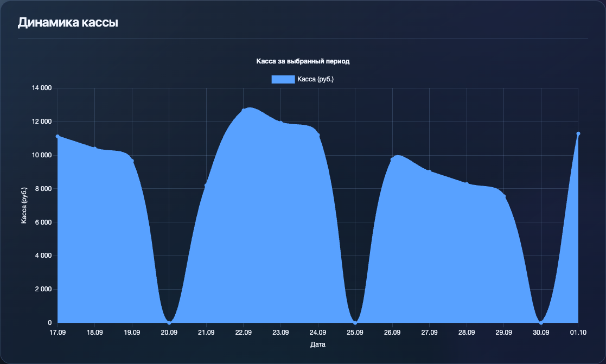
Task: Click the heading Динамика кассы
Action: pyautogui.click(x=68, y=22)
